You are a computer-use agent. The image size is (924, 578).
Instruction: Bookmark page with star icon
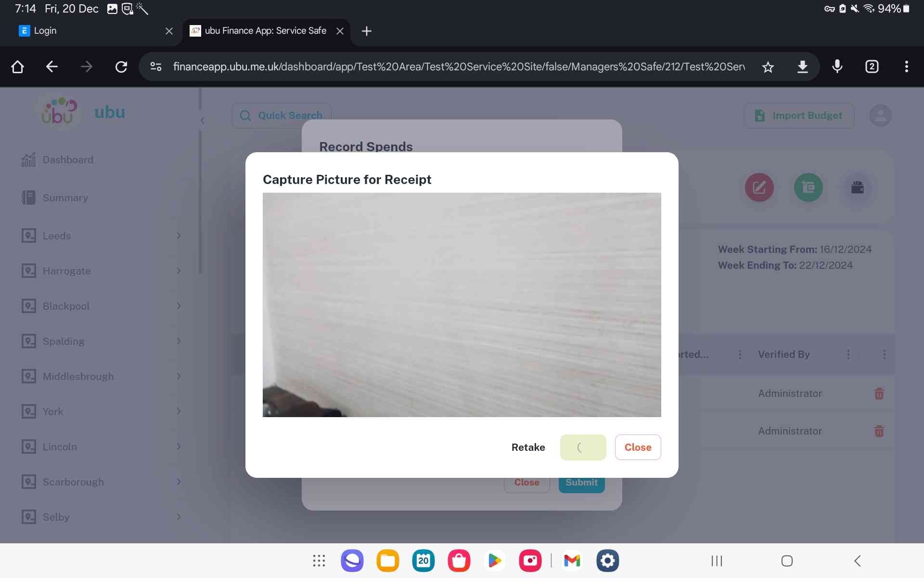pyautogui.click(x=768, y=67)
